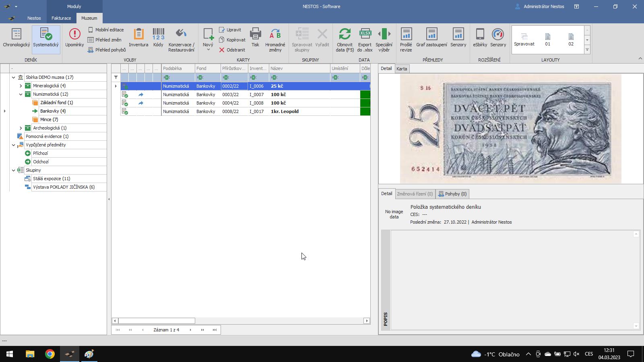Screen dimensions: 644x362
Task: Switch to Karta tab
Action: (x=402, y=69)
